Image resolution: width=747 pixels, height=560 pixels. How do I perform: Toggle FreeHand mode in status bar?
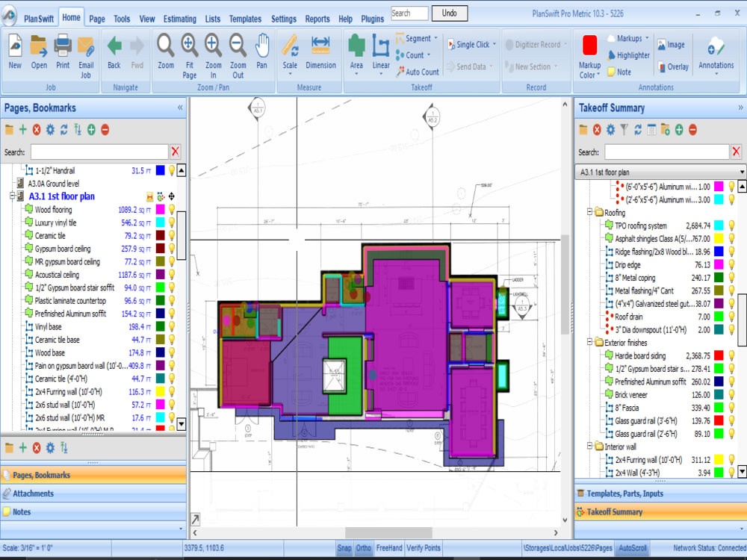(388, 548)
